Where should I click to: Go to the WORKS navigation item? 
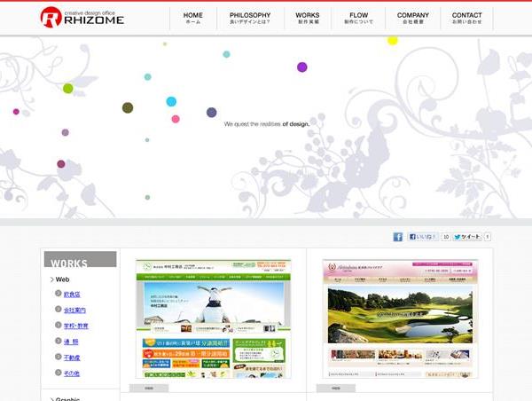pyautogui.click(x=308, y=18)
